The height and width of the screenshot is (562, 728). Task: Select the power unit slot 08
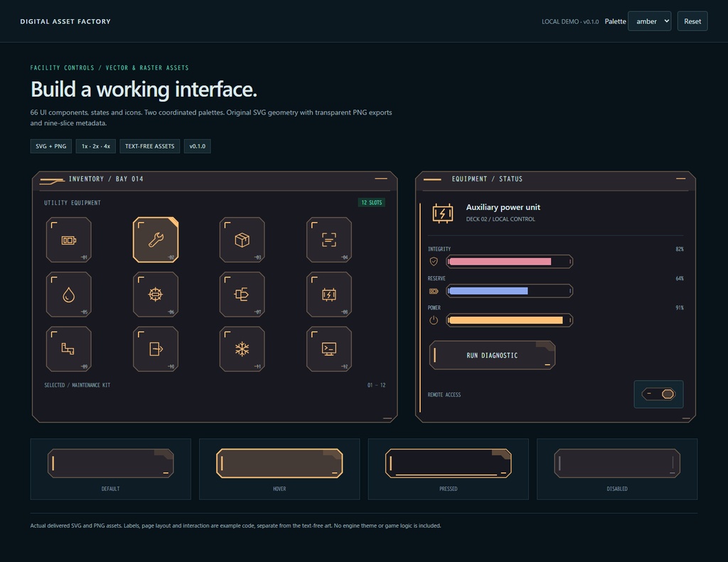(x=329, y=295)
